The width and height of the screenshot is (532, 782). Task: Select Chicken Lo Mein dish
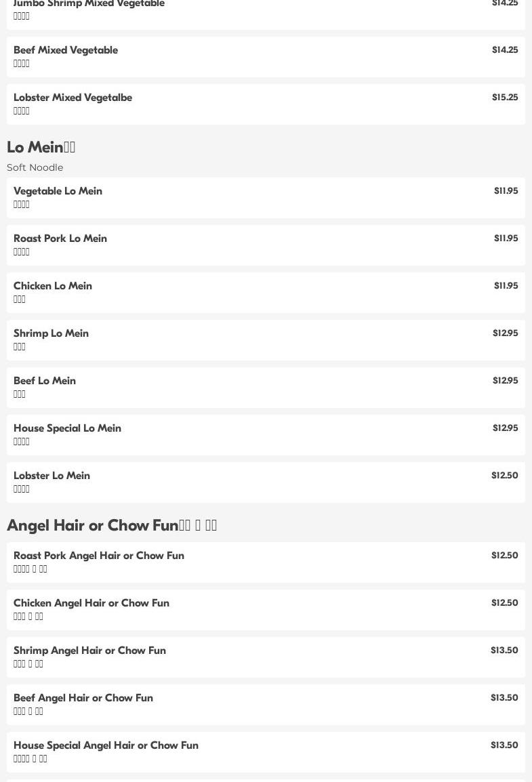click(x=266, y=293)
